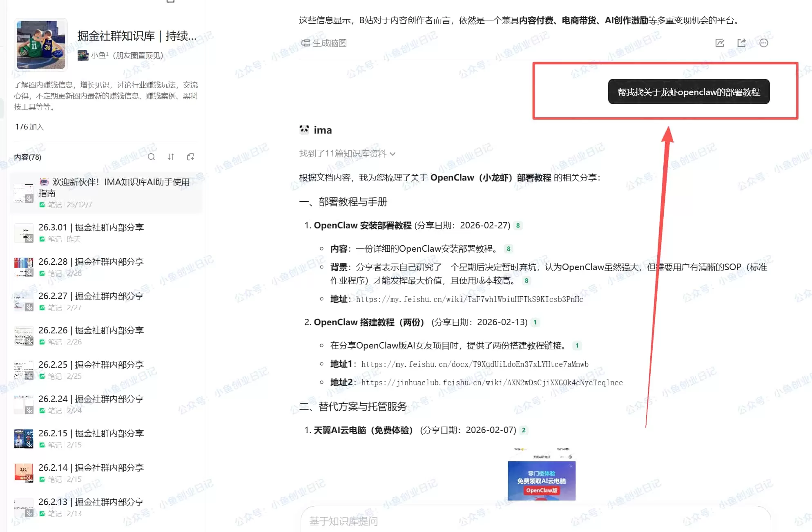Click the citation badge 1 beside OpenClaw 搭建教程
The width and height of the screenshot is (812, 532).
click(x=535, y=322)
